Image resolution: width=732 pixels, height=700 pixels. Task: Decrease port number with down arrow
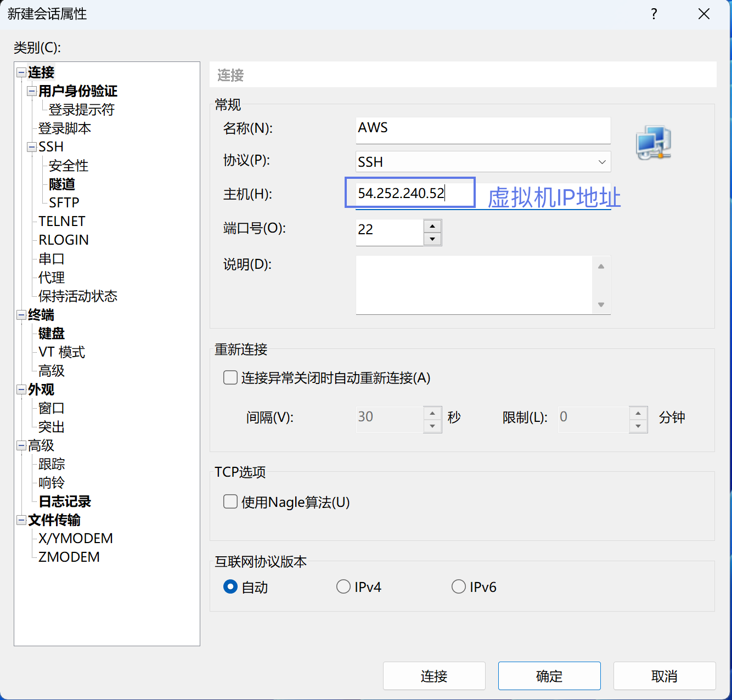click(432, 239)
